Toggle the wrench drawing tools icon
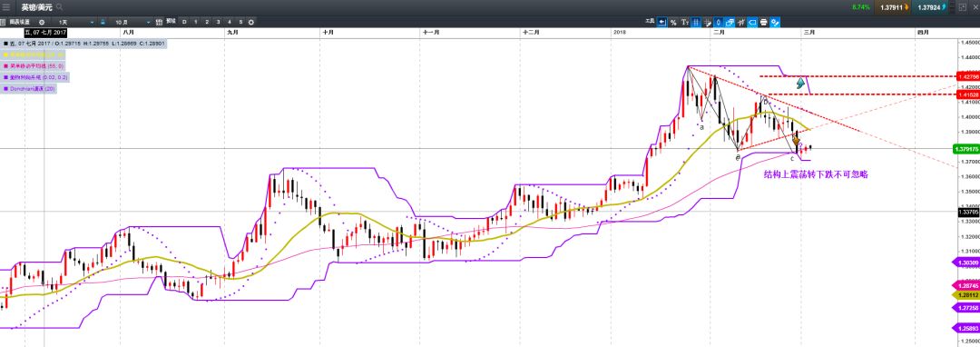The width and height of the screenshot is (980, 347). pos(775,22)
